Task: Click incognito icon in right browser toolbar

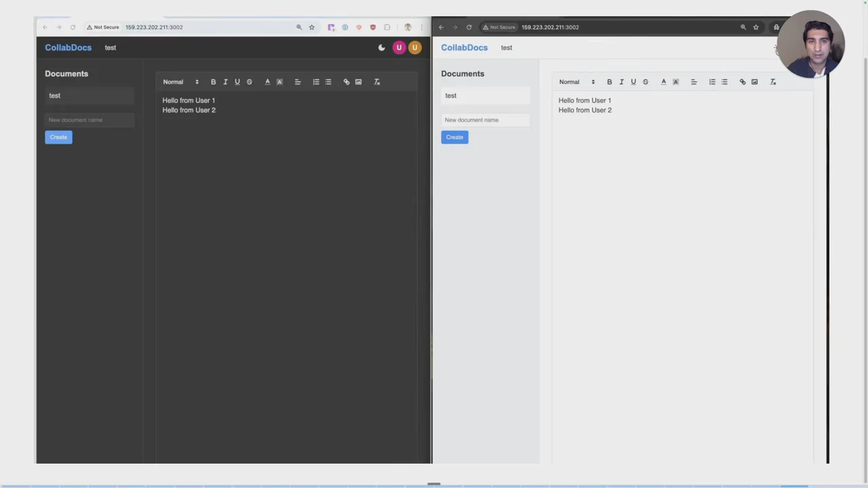Action: 776,27
